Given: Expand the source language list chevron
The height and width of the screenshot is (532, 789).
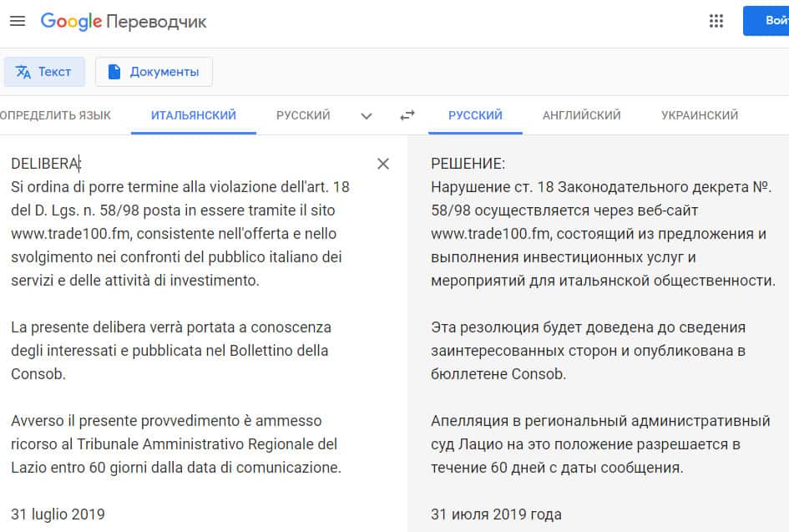Looking at the screenshot, I should click(367, 116).
